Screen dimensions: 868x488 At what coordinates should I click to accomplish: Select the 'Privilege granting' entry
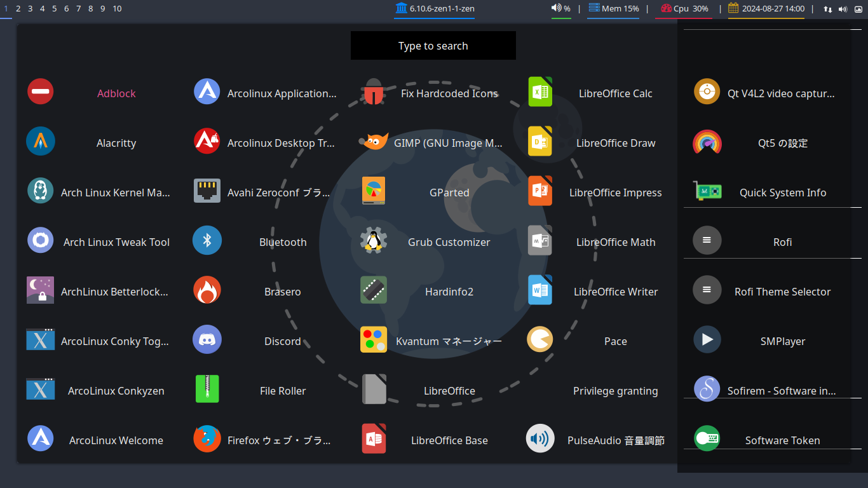tap(616, 391)
